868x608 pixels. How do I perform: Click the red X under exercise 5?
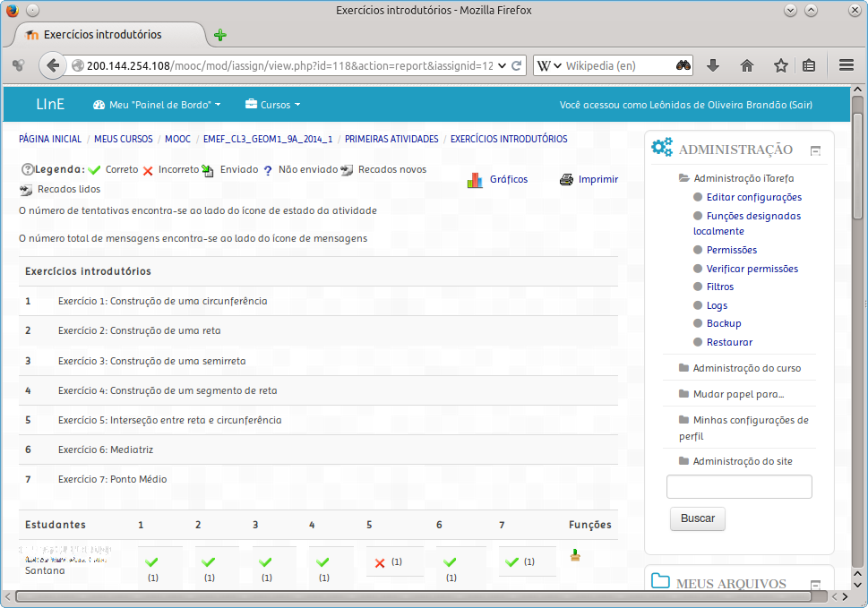pos(380,562)
